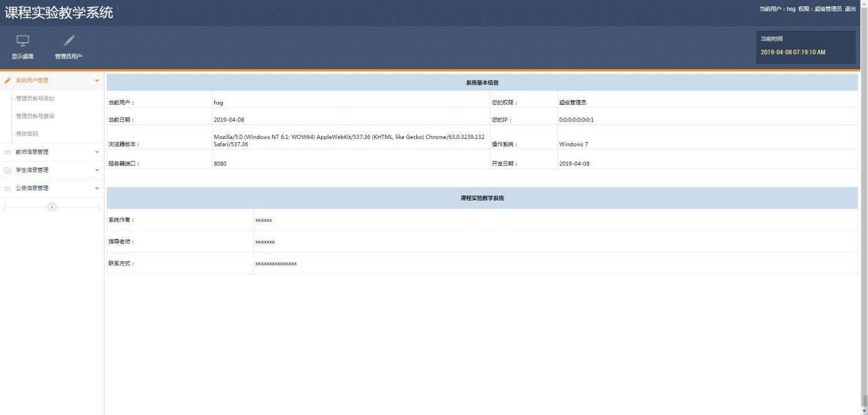Image resolution: width=868 pixels, height=415 pixels.
Task: Click the 浏览器版本： label cell
Action: coord(160,137)
